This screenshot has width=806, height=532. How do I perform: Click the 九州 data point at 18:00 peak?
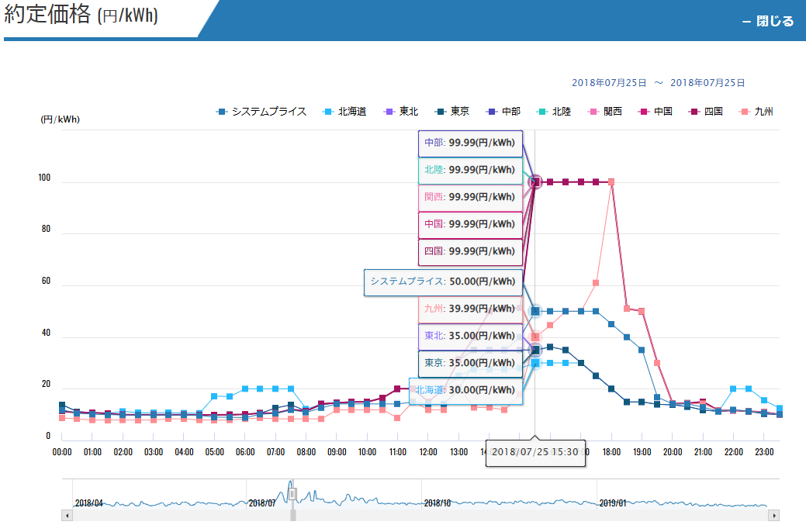point(611,182)
